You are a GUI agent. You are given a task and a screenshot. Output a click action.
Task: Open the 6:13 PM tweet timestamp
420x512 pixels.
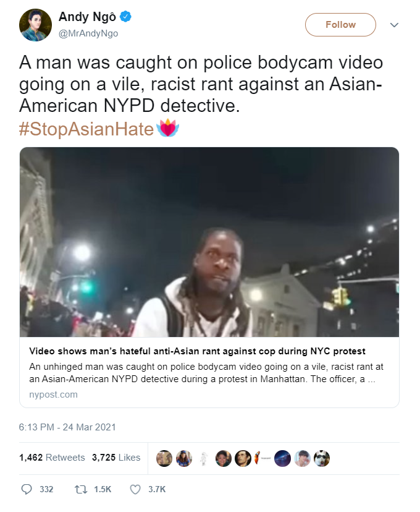67,427
